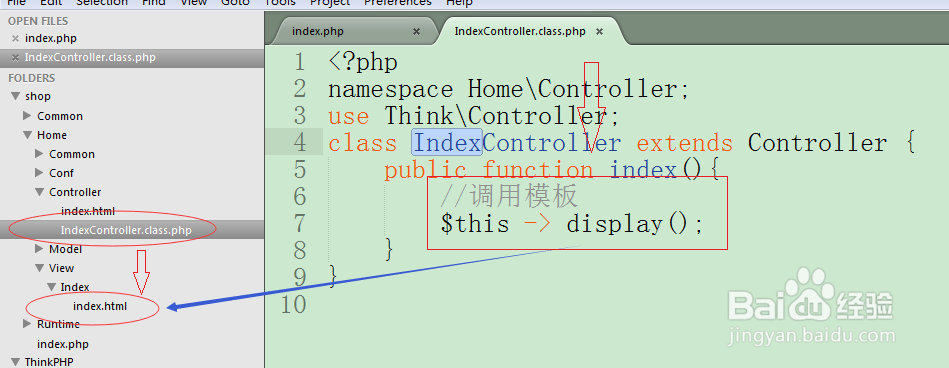Open the View menu

(x=194, y=2)
